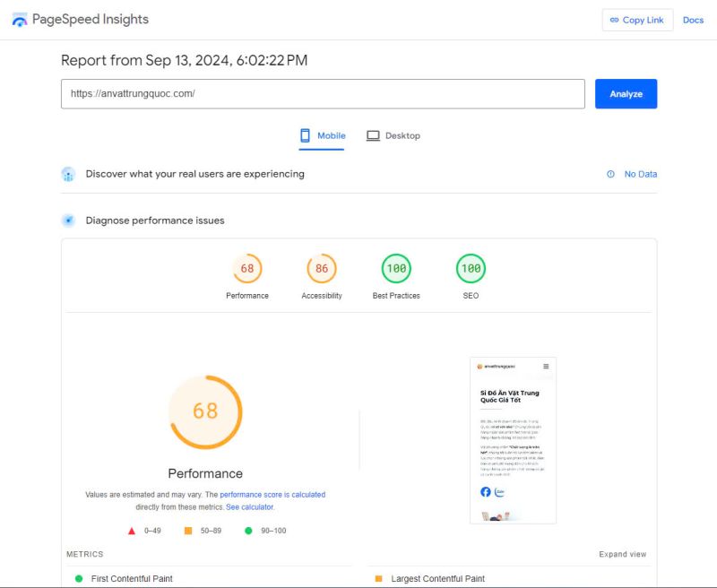Screen dimensions: 717x588
Task: Click the No Data info icon
Action: coord(610,174)
